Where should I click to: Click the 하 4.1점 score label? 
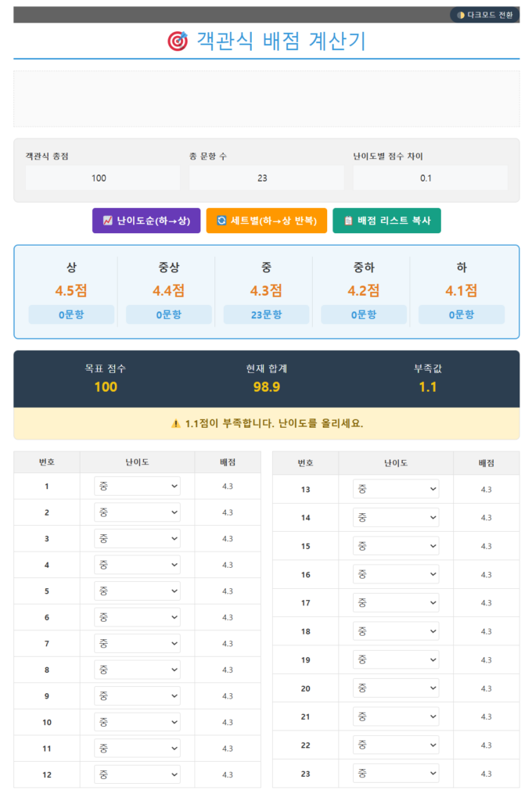pos(462,291)
